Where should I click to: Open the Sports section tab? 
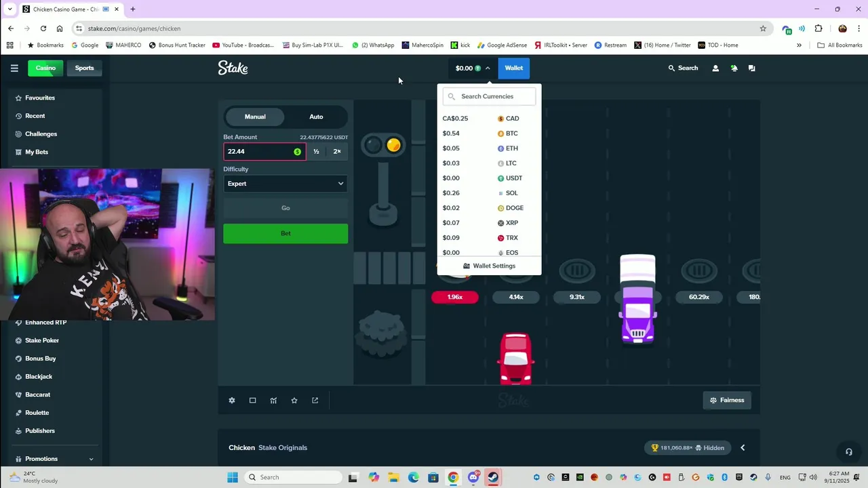pos(84,68)
